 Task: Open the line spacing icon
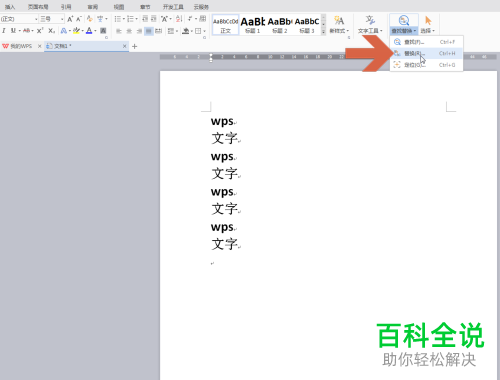coord(171,31)
